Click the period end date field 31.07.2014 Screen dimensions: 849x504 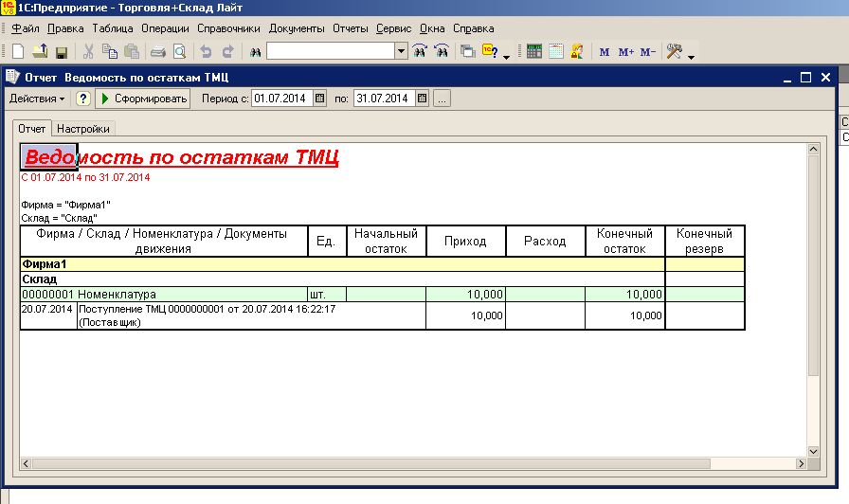(x=385, y=99)
